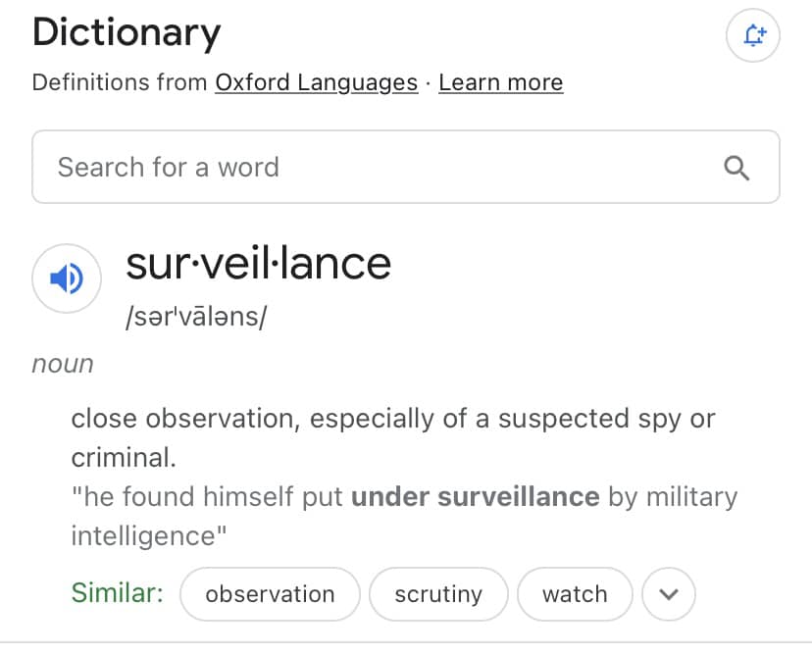The width and height of the screenshot is (812, 655).
Task: Click the bell notification icon
Action: [x=752, y=36]
